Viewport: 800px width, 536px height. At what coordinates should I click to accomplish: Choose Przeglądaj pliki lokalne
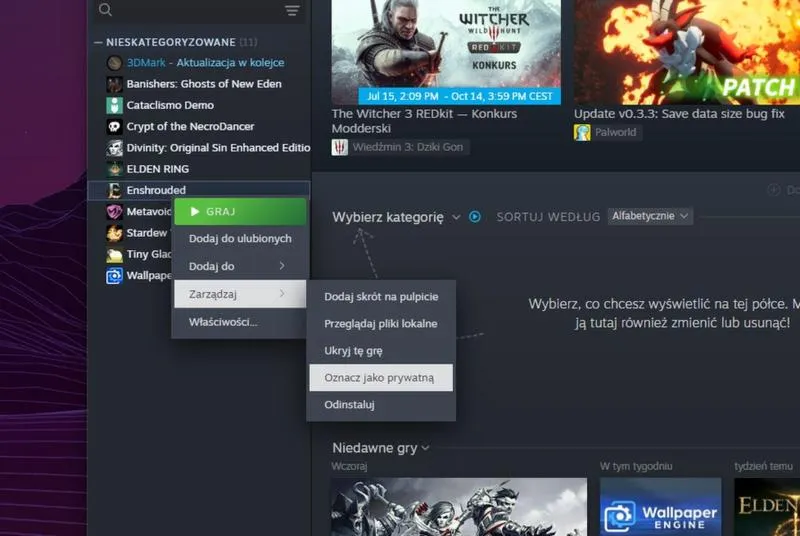(381, 324)
